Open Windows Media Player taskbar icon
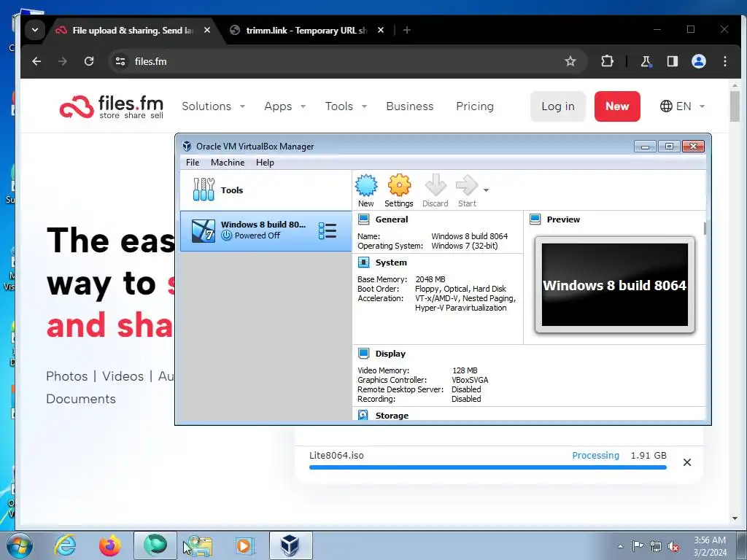Screen dimensions: 747x560 pos(245,545)
